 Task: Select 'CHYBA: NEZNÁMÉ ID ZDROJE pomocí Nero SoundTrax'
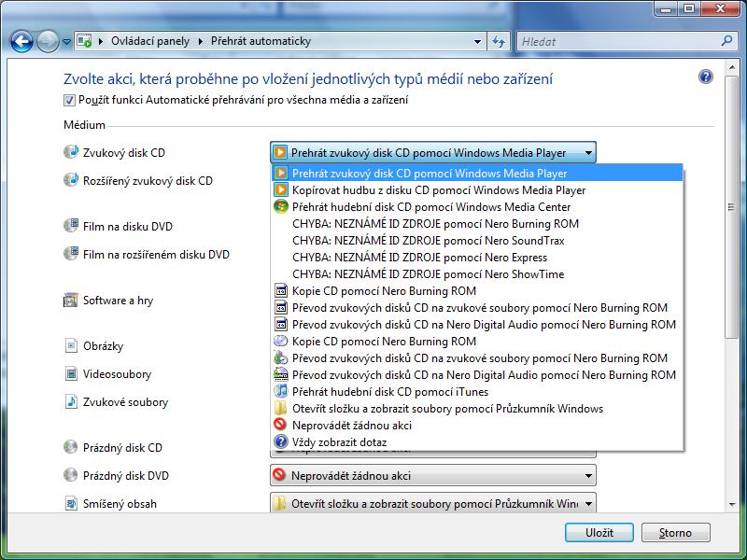pos(477,241)
